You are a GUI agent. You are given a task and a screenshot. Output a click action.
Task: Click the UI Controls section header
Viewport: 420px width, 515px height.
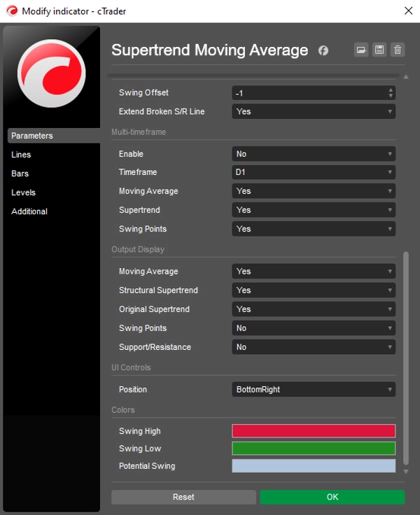point(131,367)
